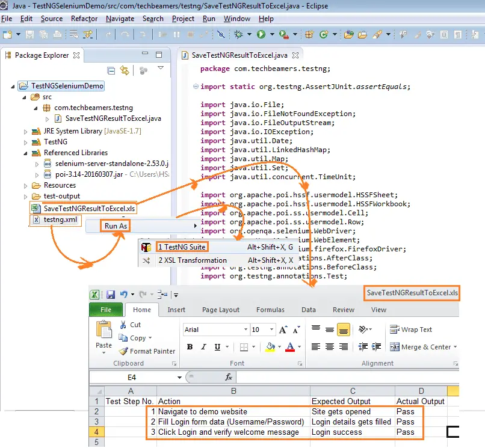Click the New Java Project wizard icon

point(7,34)
